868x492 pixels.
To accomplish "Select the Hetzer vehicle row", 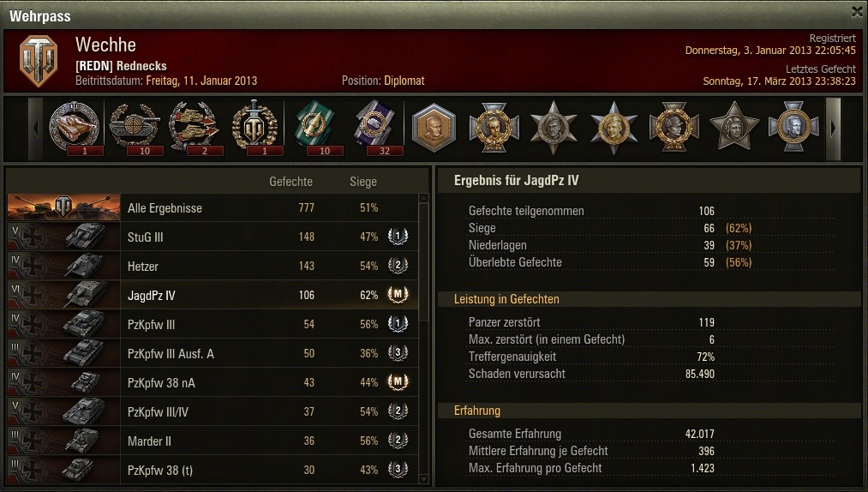I will [213, 266].
